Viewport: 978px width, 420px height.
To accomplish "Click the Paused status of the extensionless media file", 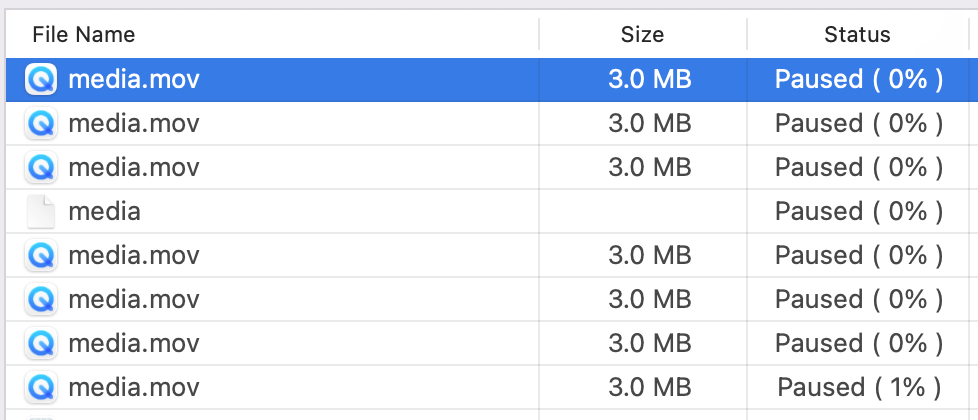I will [859, 212].
